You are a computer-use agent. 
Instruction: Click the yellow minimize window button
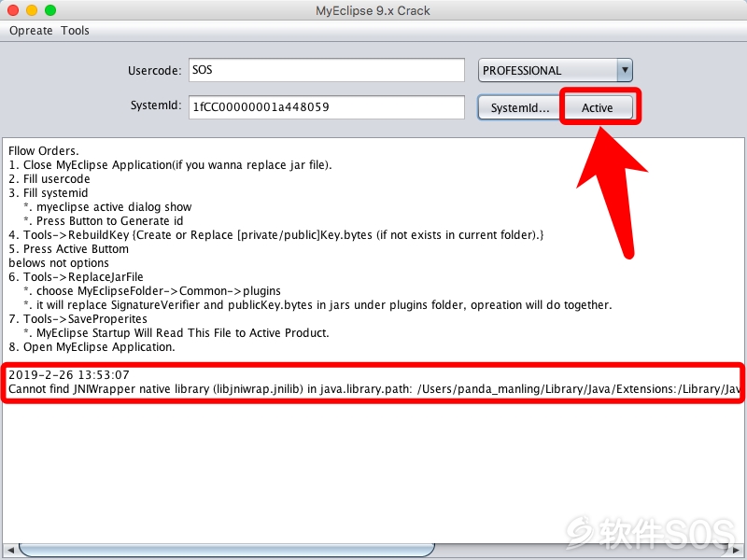coord(32,10)
